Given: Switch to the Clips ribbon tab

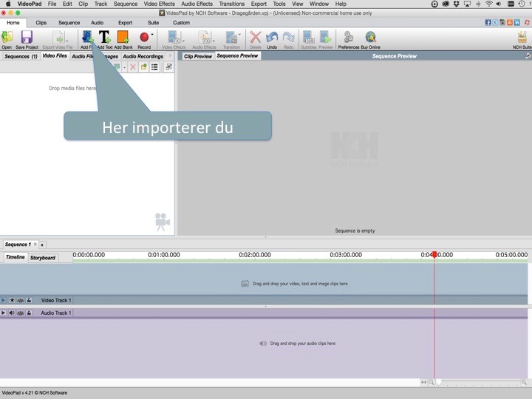Looking at the screenshot, I should coord(41,22).
